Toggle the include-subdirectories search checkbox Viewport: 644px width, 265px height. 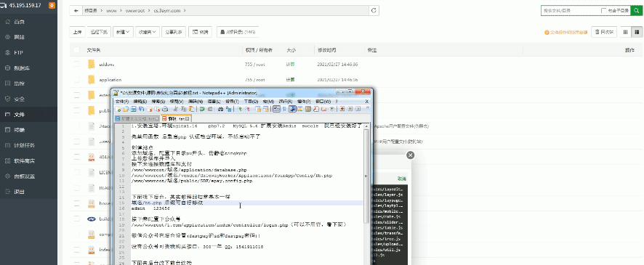tap(604, 11)
